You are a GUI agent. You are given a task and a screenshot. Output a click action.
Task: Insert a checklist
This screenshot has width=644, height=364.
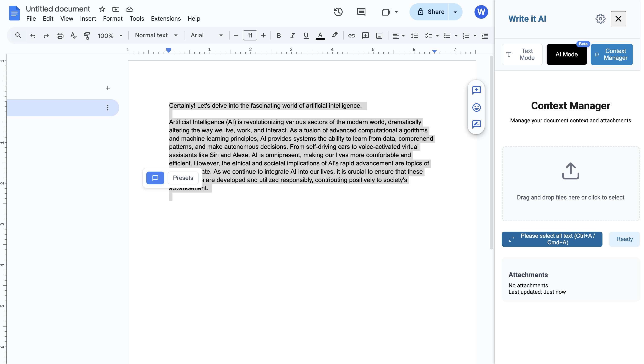428,36
